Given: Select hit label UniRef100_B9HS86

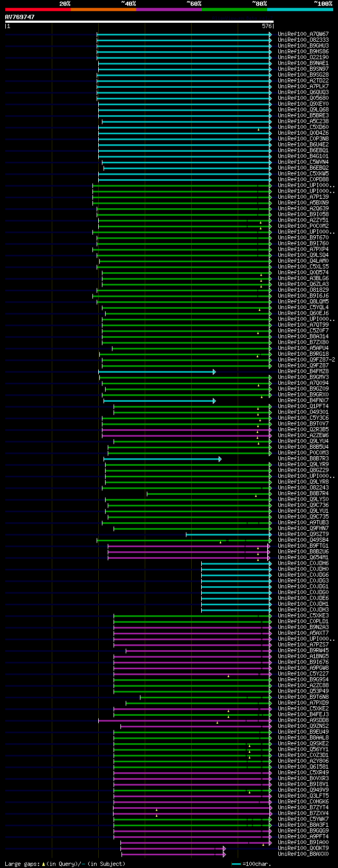Looking at the screenshot, I should pos(303,52).
